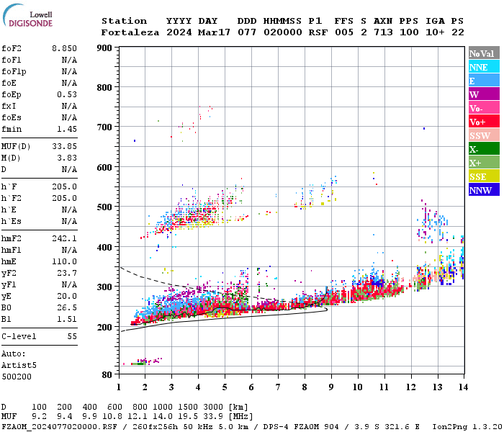Select the Vo+ red legend entry
Viewport: 504px width, 432px height.
[x=484, y=122]
